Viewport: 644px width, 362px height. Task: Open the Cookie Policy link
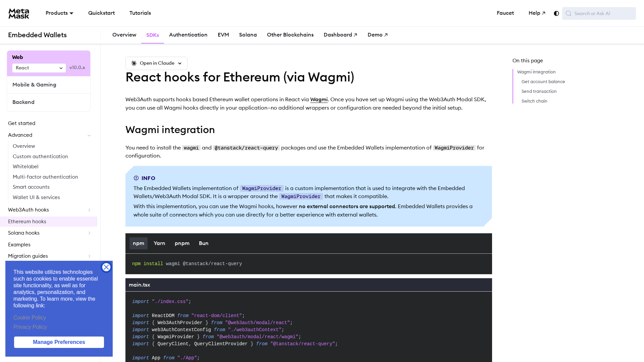pyautogui.click(x=30, y=318)
